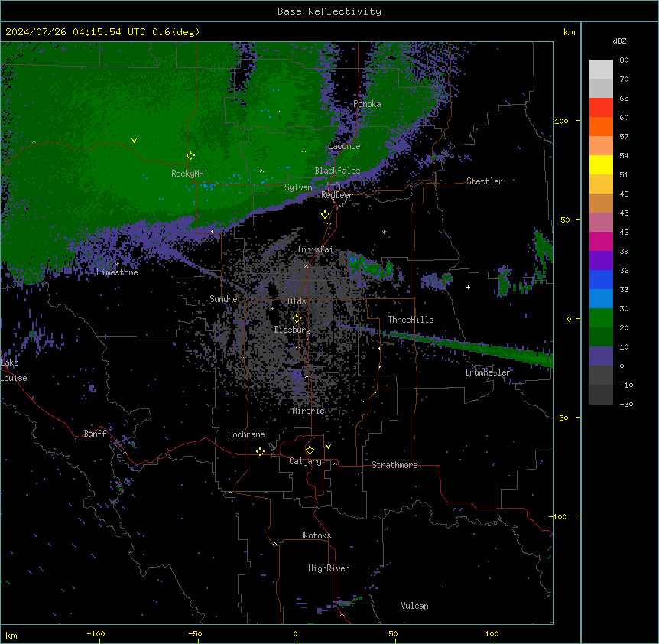The height and width of the screenshot is (644, 659).
Task: Click the Cochrane label
Action: 246,434
